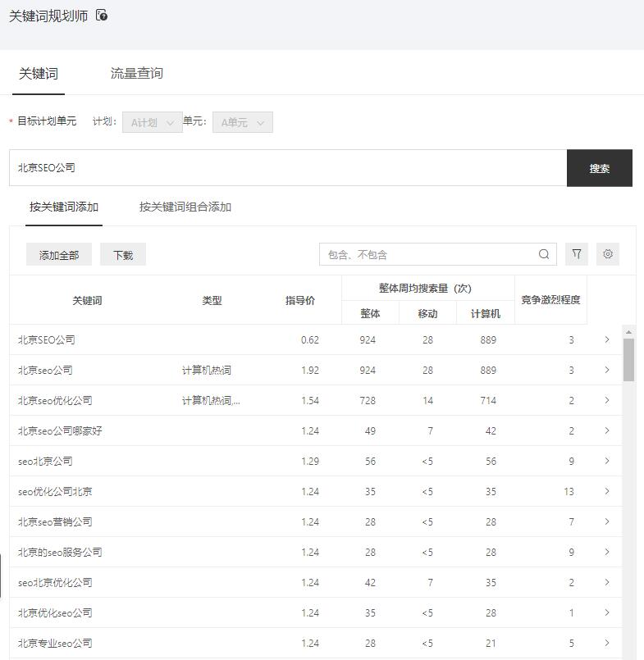The image size is (644, 660).
Task: Open the funnel filter icon
Action: point(577,254)
